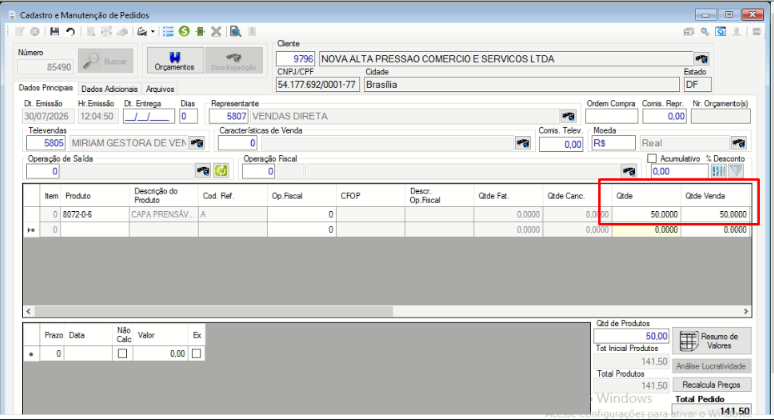774x420 pixels.
Task: Undo changes with the curved arrow icon
Action: 71,32
